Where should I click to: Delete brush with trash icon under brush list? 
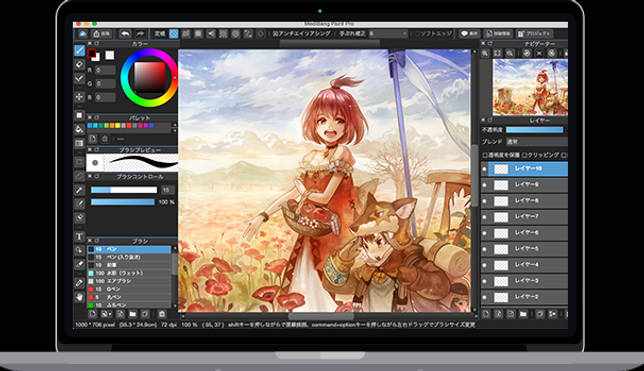click(162, 314)
